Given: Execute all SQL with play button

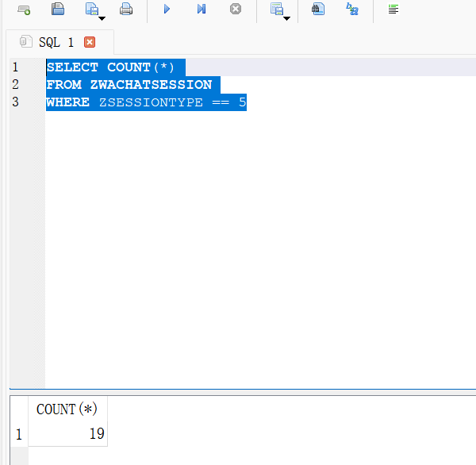Looking at the screenshot, I should pyautogui.click(x=167, y=9).
